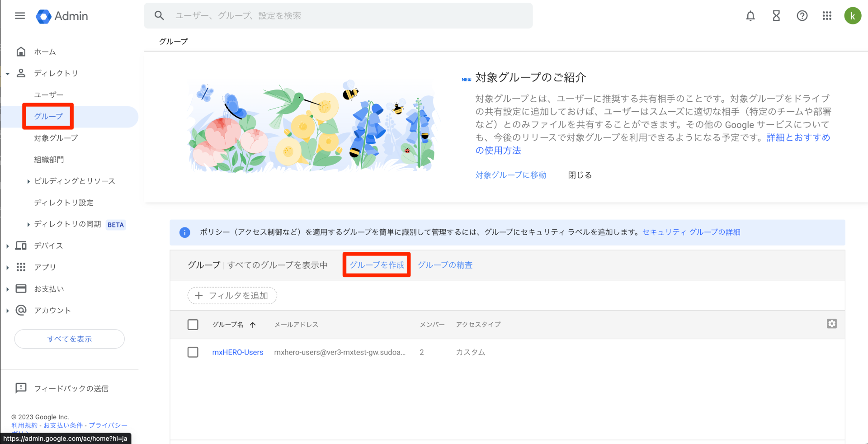The image size is (868, 444).
Task: Open the Google apps grid
Action: point(827,15)
